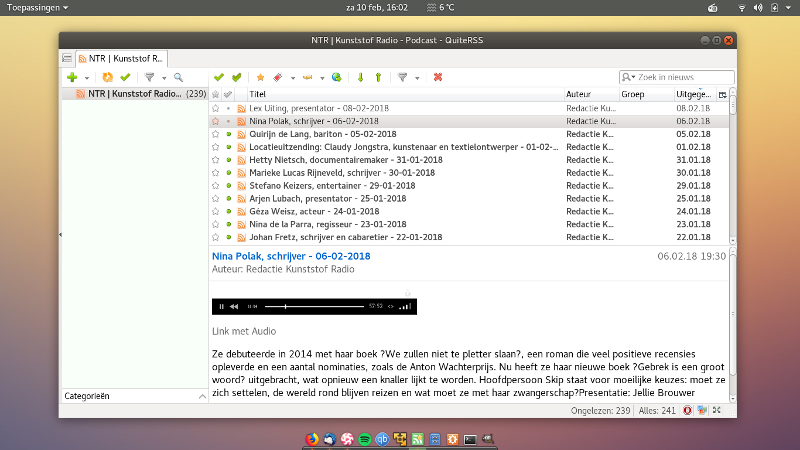Select the NTR | Kunststof R.. tab
This screenshot has width=800, height=450.
(x=121, y=59)
